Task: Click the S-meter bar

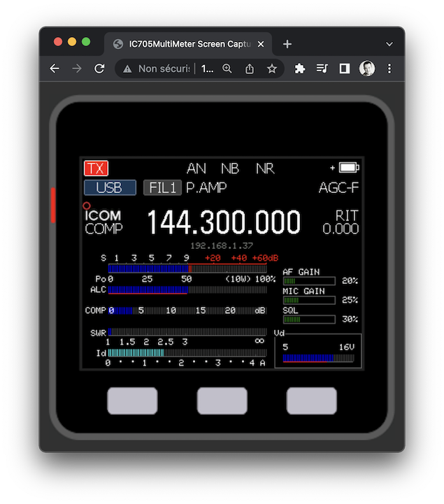Action: 187,268
